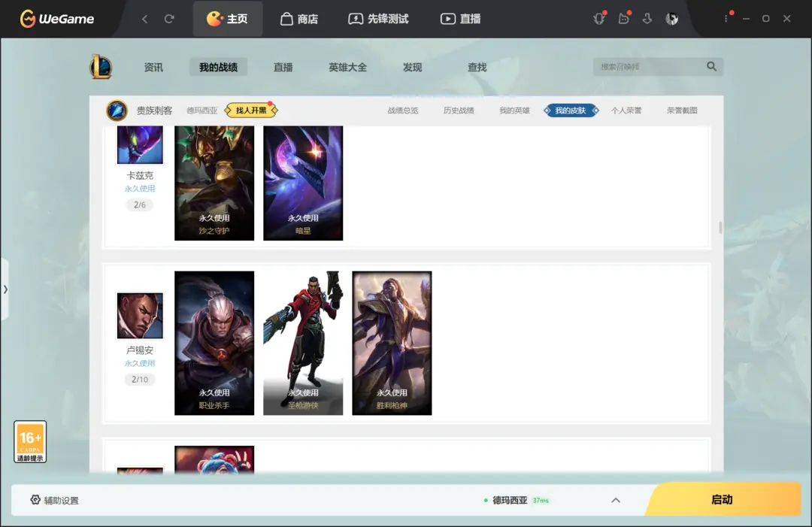The width and height of the screenshot is (812, 527).
Task: Open the 资讯 news section
Action: click(x=153, y=68)
